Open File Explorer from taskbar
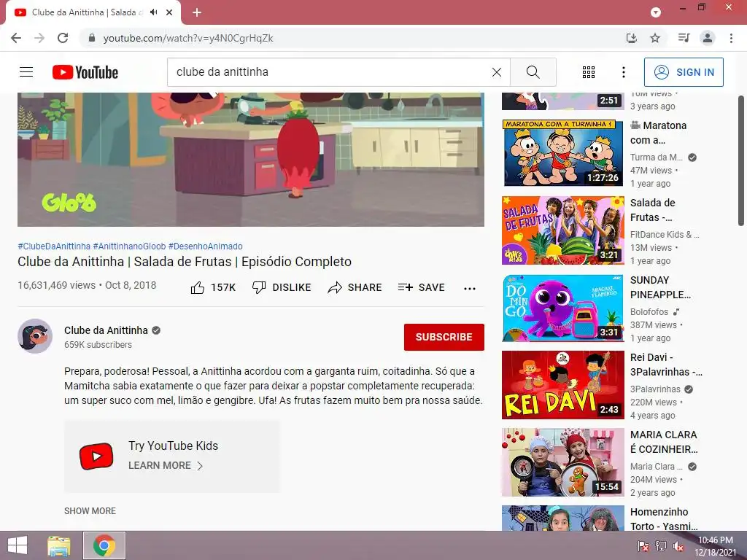The width and height of the screenshot is (747, 560). click(59, 545)
